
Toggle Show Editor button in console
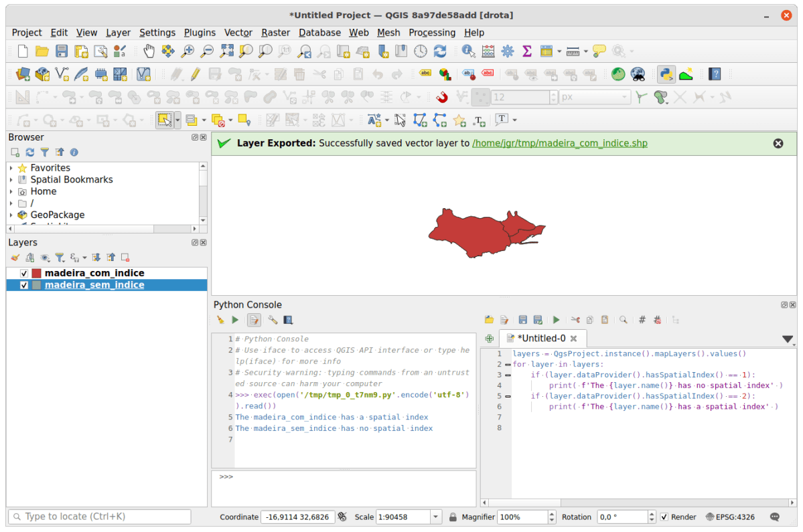[x=254, y=321]
